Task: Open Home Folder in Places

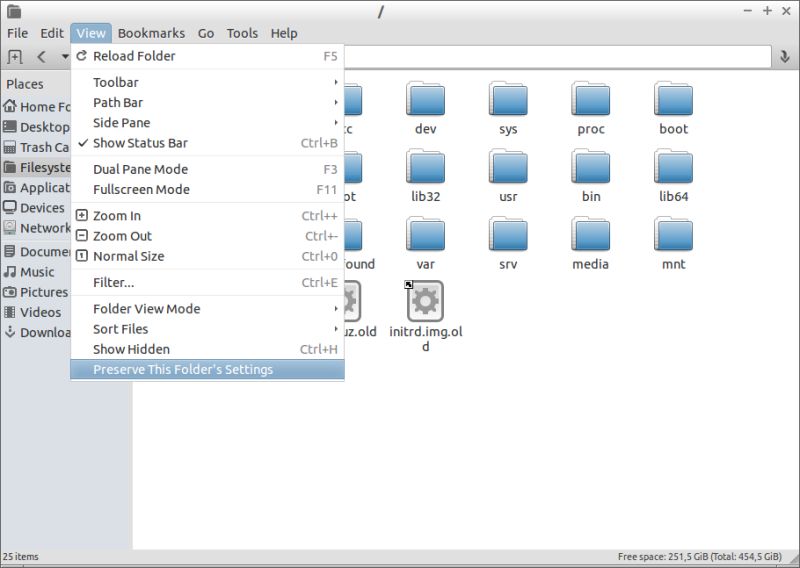Action: (37, 107)
